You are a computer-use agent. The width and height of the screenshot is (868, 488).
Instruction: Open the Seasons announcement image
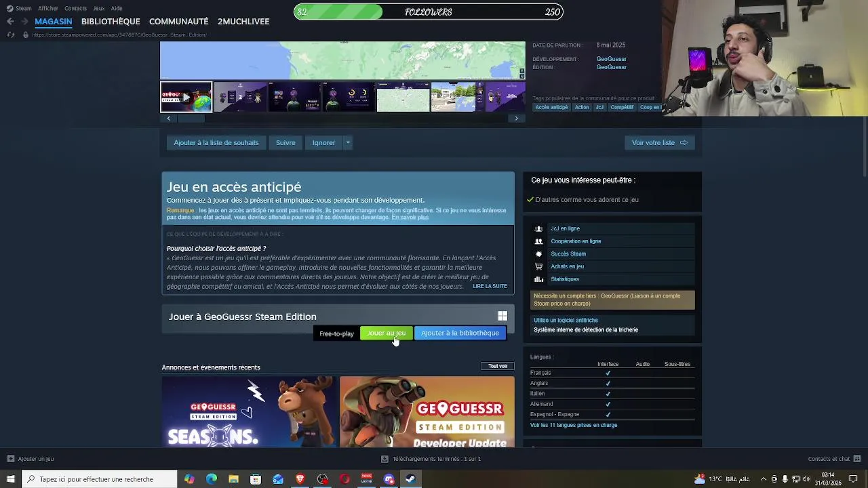(249, 411)
